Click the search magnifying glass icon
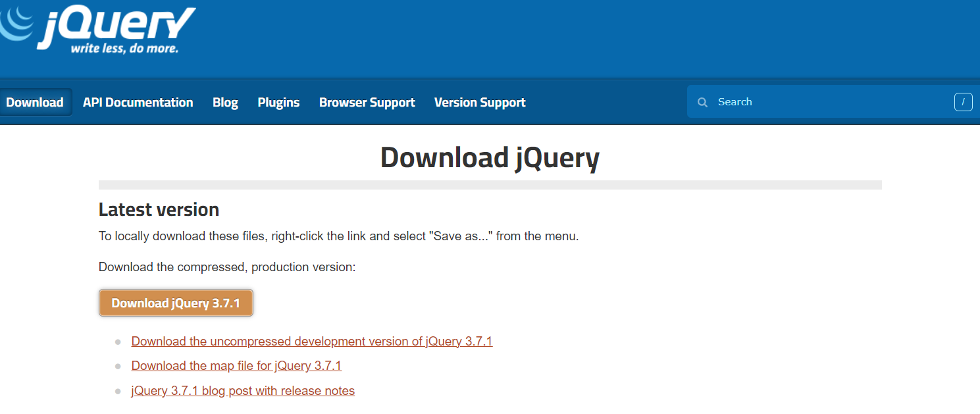The width and height of the screenshot is (980, 414). pos(702,102)
